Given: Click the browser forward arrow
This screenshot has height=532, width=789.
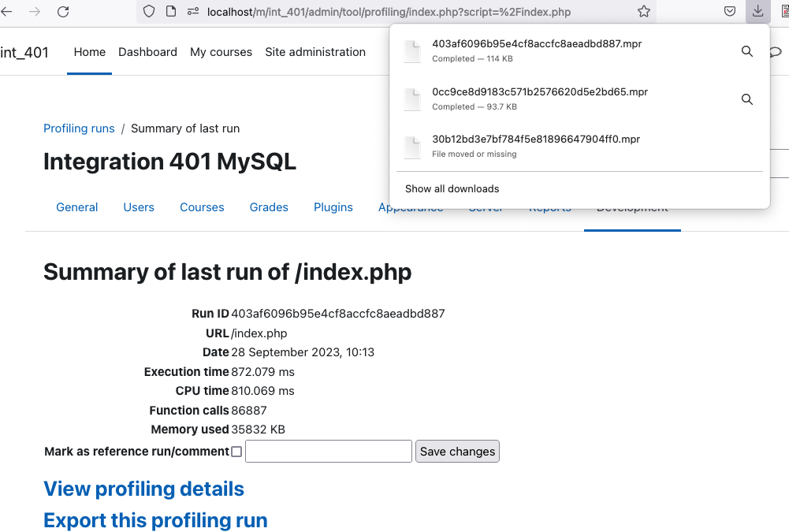Looking at the screenshot, I should (34, 11).
